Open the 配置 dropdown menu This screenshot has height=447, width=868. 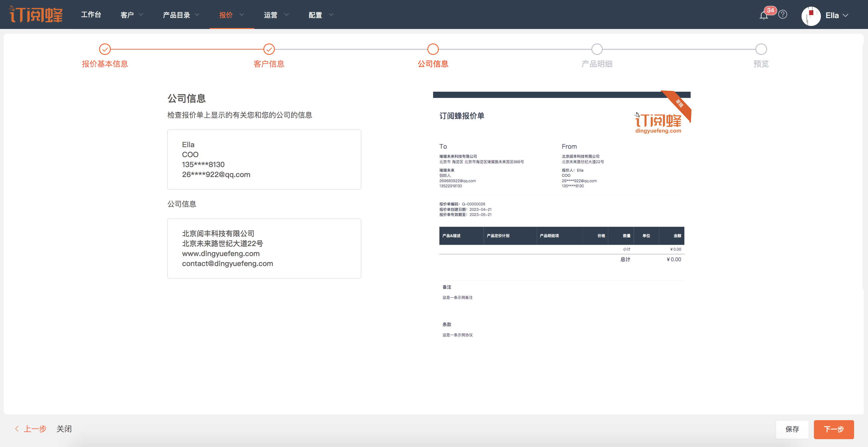(x=321, y=15)
